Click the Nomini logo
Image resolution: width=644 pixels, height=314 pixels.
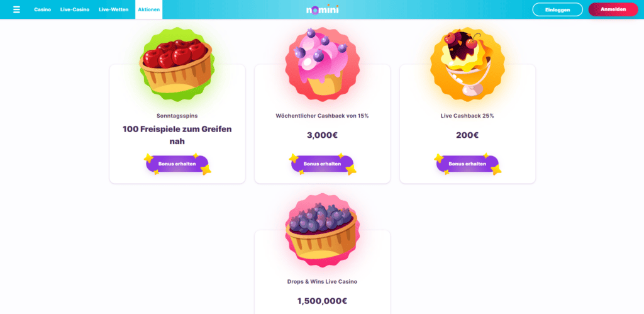pos(323,9)
